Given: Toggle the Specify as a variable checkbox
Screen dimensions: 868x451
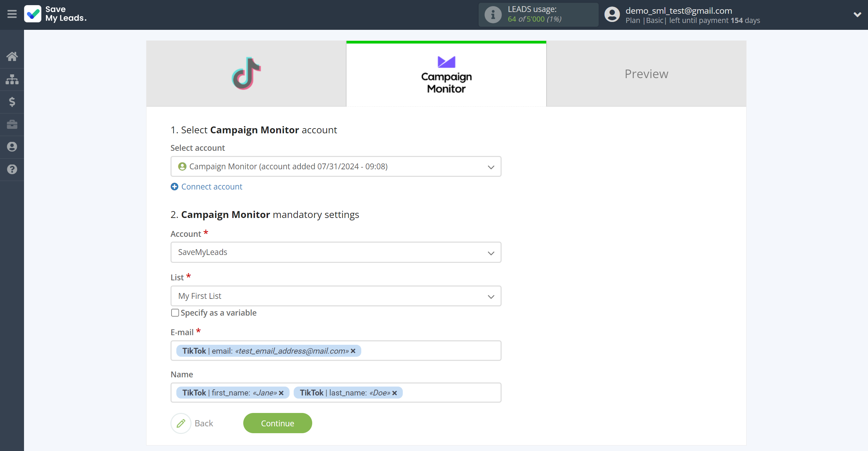Looking at the screenshot, I should click(x=175, y=313).
